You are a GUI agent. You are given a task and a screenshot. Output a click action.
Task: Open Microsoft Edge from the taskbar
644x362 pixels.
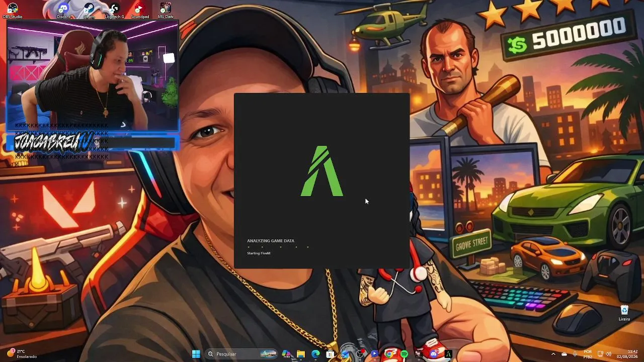tap(315, 354)
